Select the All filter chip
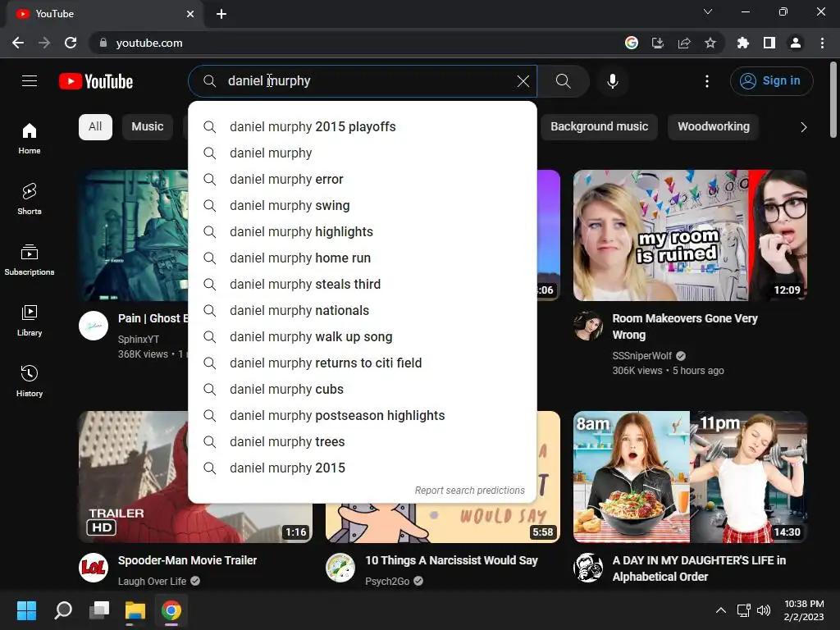 95,127
